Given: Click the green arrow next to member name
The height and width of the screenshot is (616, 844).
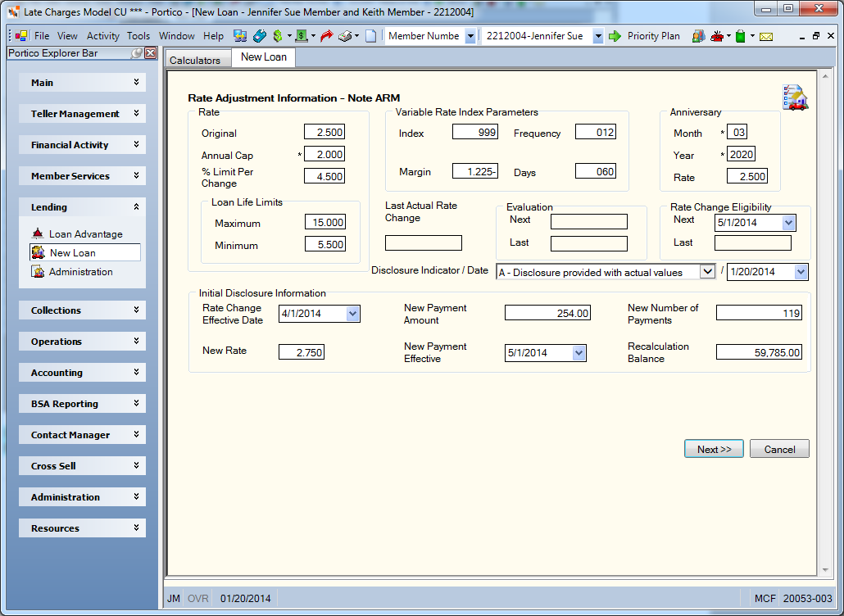Looking at the screenshot, I should point(615,36).
